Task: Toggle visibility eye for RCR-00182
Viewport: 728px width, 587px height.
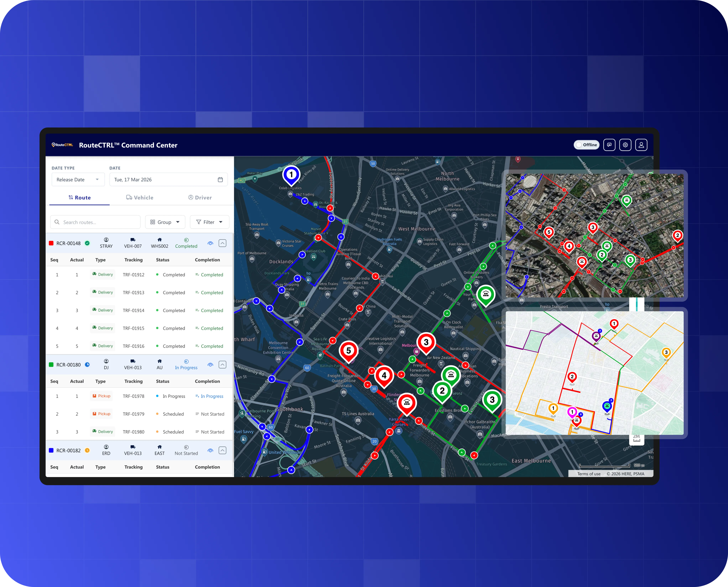Action: 210,450
